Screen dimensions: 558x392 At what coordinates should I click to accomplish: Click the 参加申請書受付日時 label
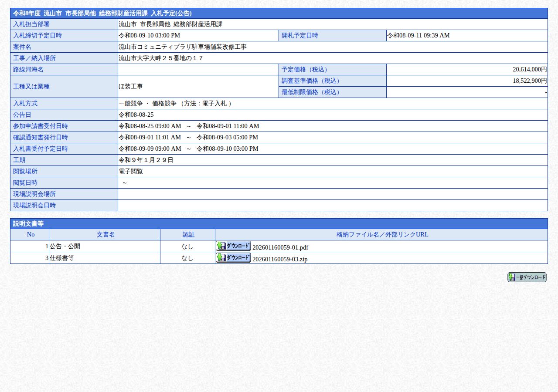[41, 126]
